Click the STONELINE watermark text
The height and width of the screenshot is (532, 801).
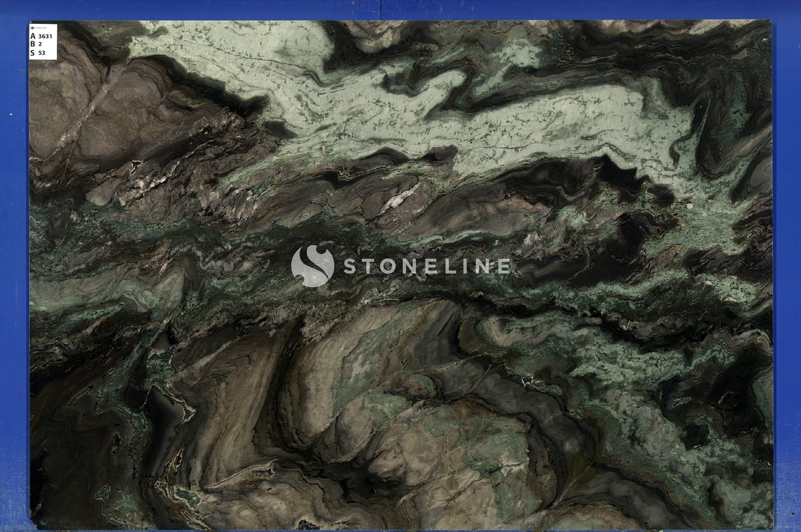click(426, 266)
